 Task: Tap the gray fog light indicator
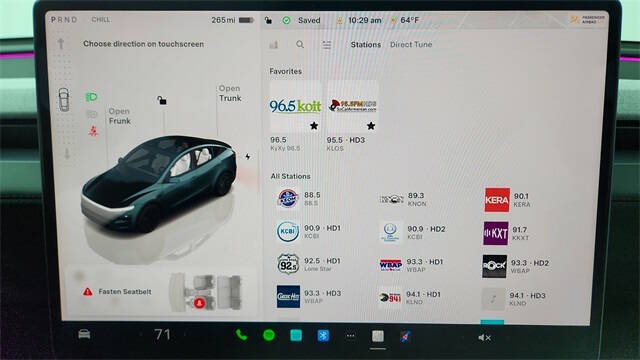(x=92, y=114)
